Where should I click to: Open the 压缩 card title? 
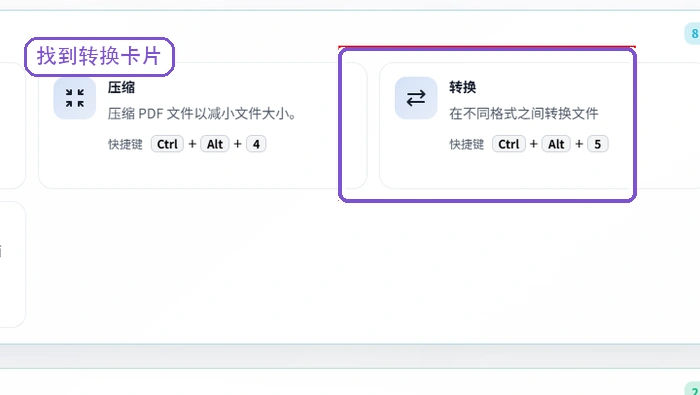tap(121, 87)
